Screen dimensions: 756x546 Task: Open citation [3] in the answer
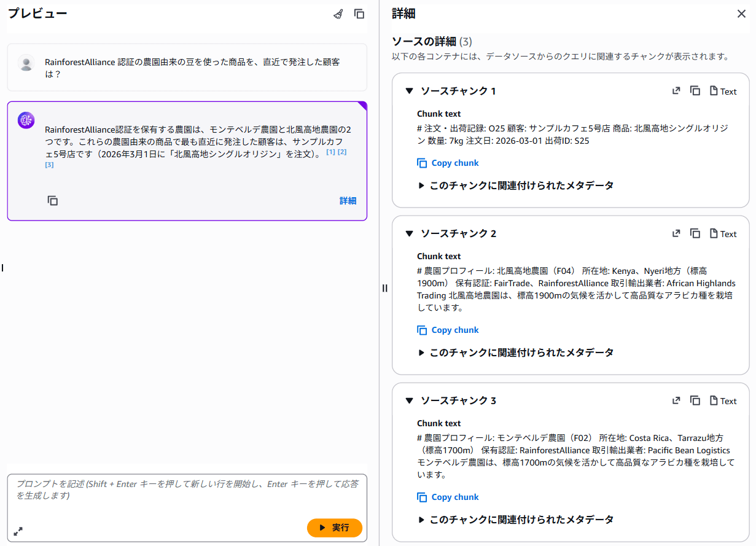49,165
